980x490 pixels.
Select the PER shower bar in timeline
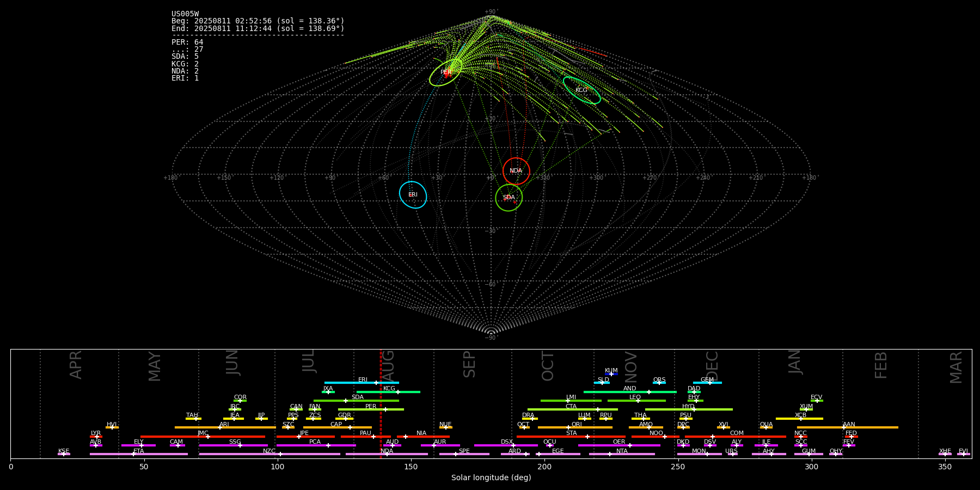tap(371, 409)
